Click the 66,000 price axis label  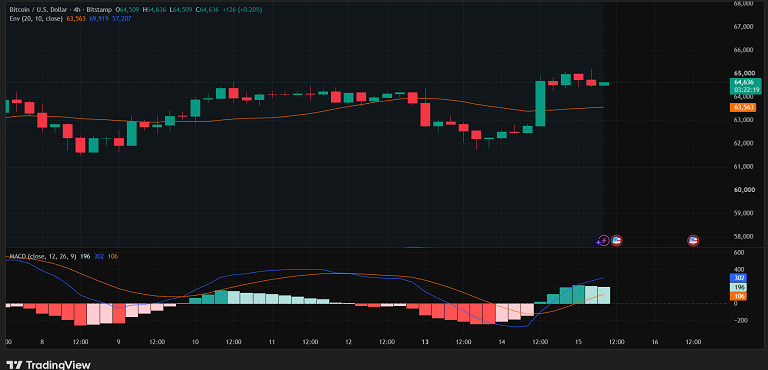click(744, 50)
